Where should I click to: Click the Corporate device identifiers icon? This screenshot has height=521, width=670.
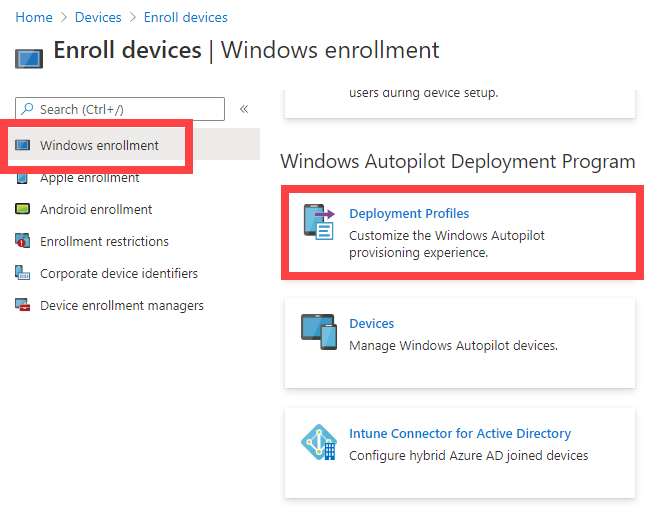point(22,274)
